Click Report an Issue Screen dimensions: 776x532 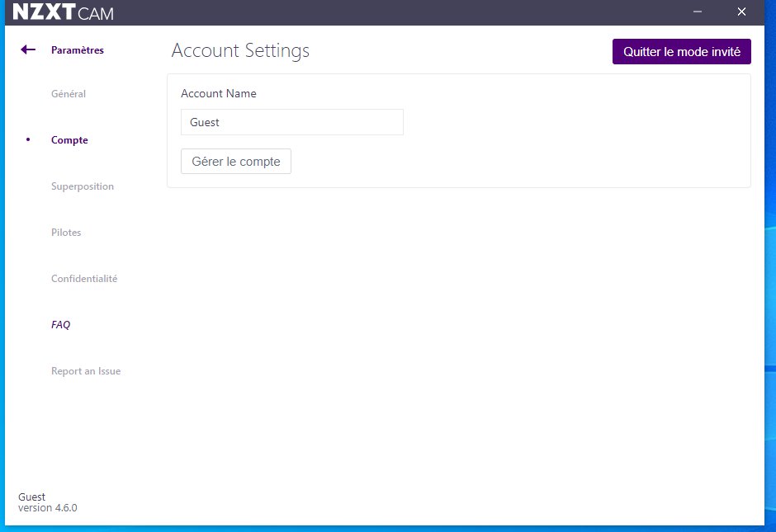[86, 371]
